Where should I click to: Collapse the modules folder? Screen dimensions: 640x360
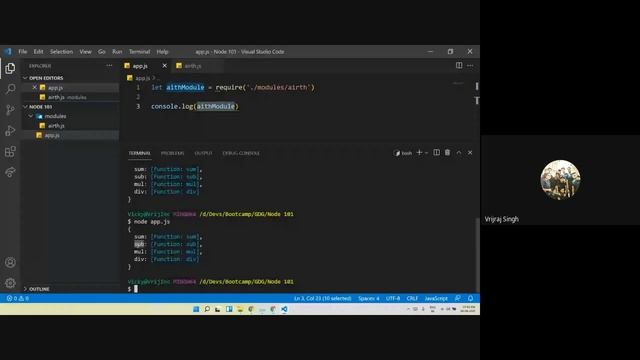pos(31,116)
